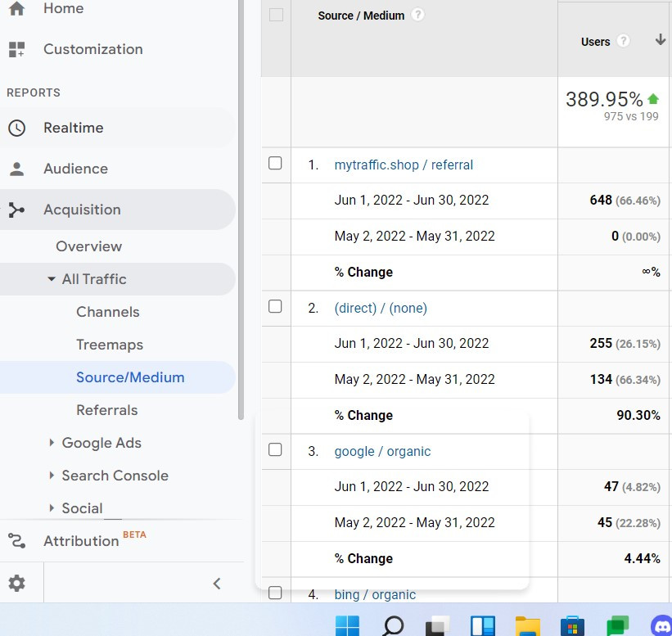Open Windows Start menu
This screenshot has height=636, width=672.
(x=347, y=626)
